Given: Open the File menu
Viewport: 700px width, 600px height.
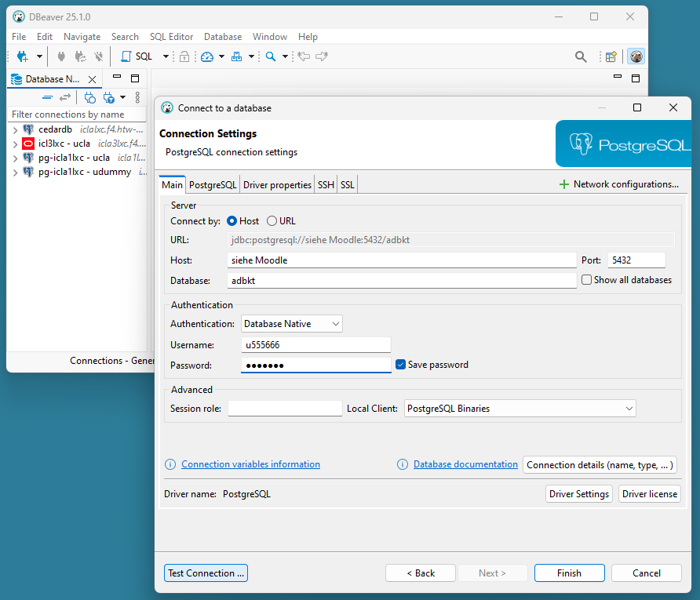Looking at the screenshot, I should (19, 37).
